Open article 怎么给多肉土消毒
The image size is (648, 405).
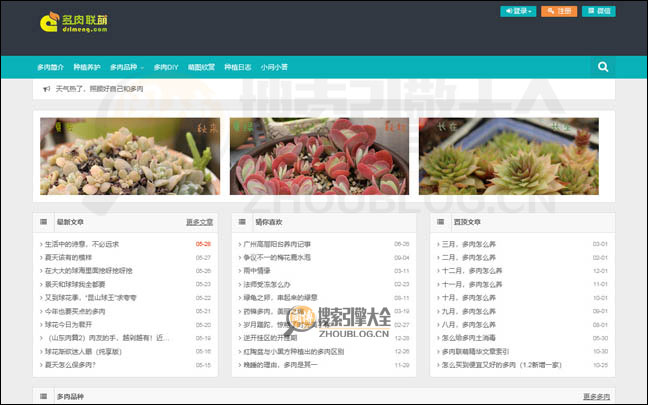[468, 338]
